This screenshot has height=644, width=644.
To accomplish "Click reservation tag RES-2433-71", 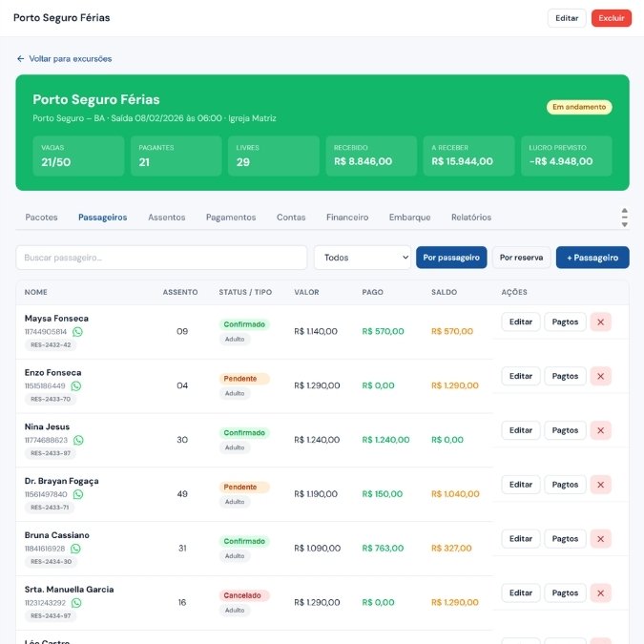I will pyautogui.click(x=50, y=508).
